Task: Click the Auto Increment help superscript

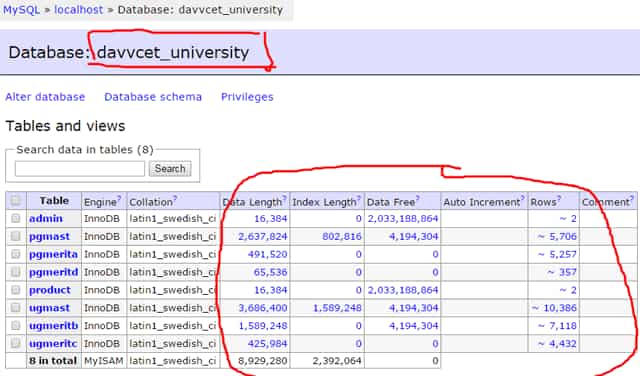Action: click(523, 198)
